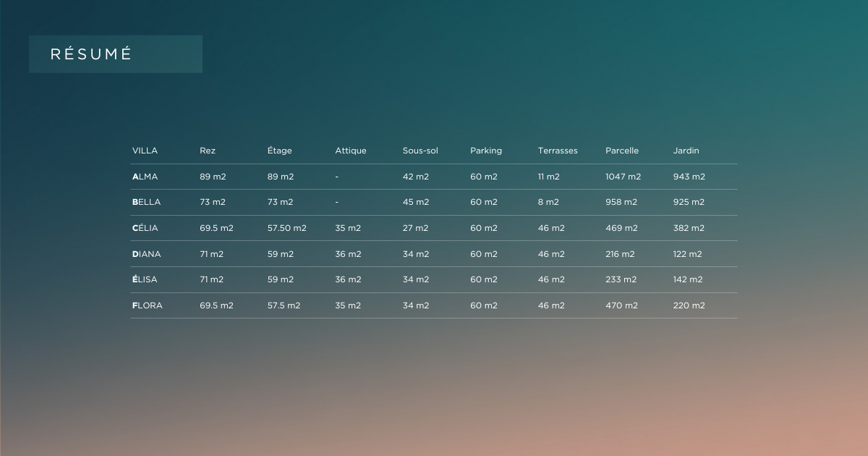Click the Parcelle column header
Image resolution: width=868 pixels, height=456 pixels.
pos(622,151)
